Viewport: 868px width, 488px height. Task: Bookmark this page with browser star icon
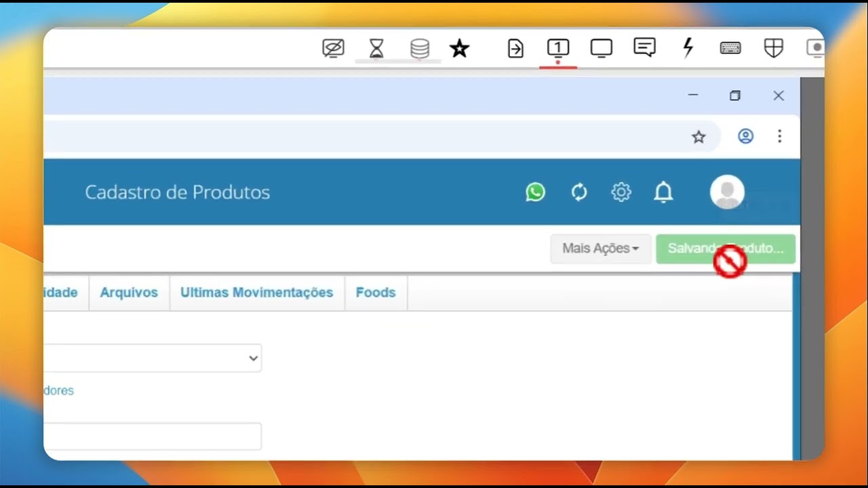point(698,137)
